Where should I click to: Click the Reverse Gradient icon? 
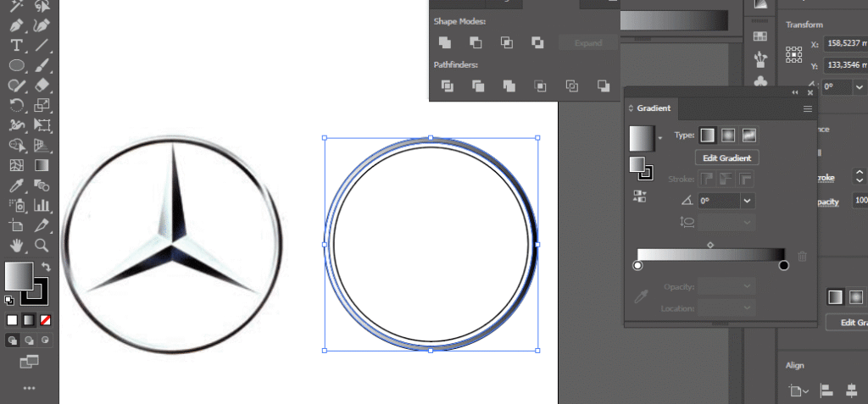coord(640,196)
